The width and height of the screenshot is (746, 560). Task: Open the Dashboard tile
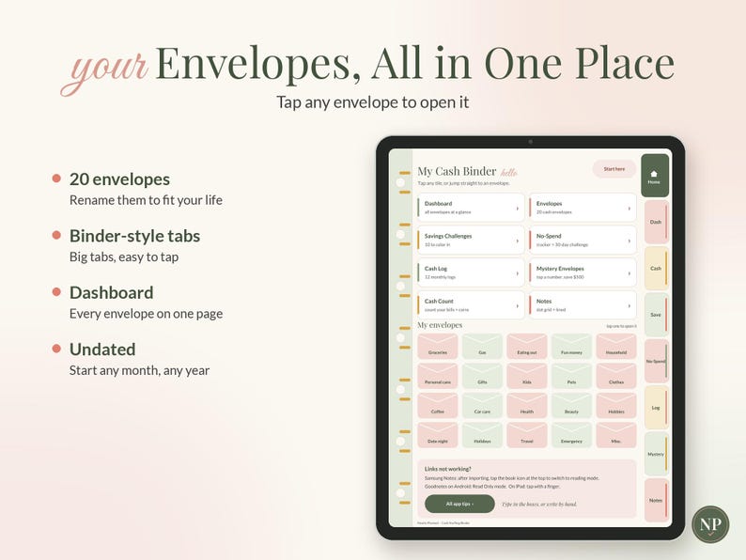(471, 208)
